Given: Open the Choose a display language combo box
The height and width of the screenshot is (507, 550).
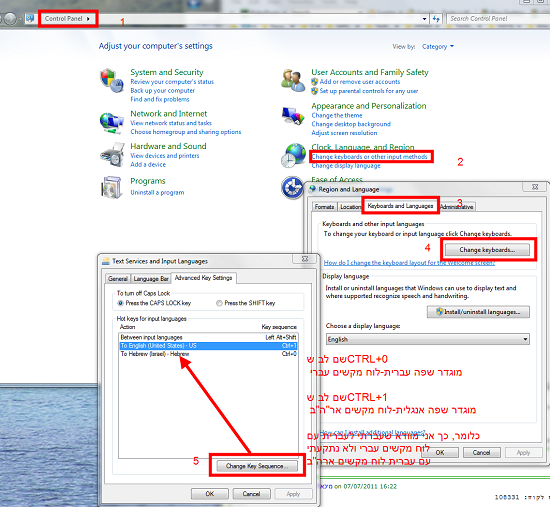Looking at the screenshot, I should click(x=428, y=339).
